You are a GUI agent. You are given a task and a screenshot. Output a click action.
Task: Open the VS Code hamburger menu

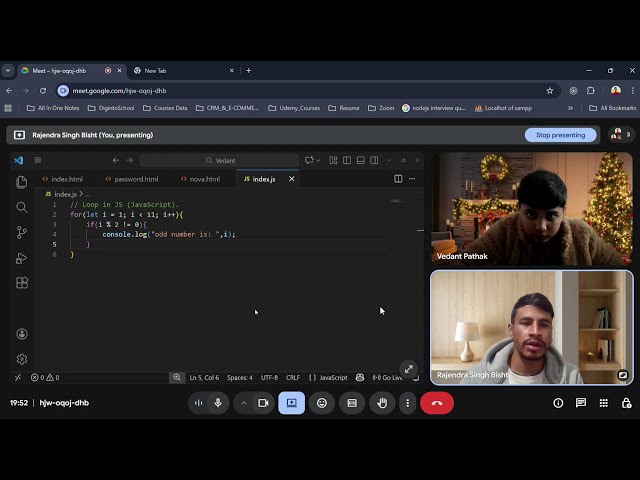click(38, 160)
